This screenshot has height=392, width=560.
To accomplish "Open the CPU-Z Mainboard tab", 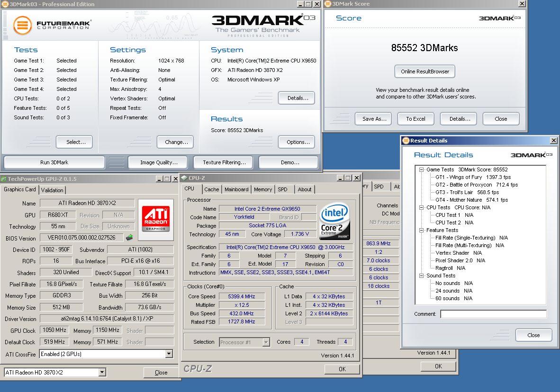I will pos(236,189).
